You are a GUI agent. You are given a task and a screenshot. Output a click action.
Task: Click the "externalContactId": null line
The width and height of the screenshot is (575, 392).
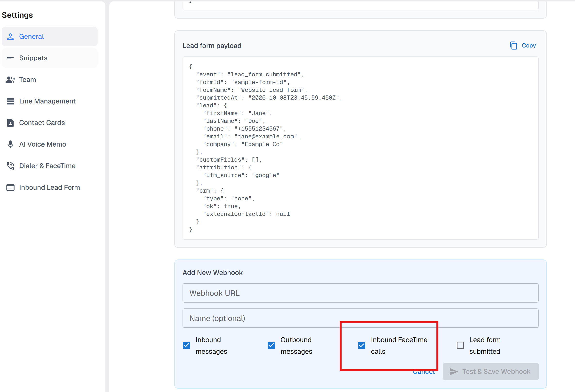[x=247, y=214]
